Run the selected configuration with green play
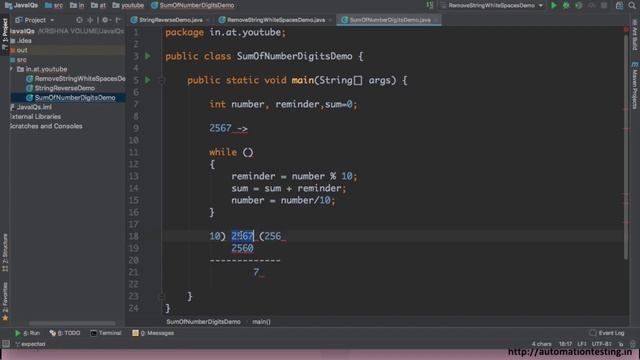The height and width of the screenshot is (360, 640). pyautogui.click(x=553, y=5)
